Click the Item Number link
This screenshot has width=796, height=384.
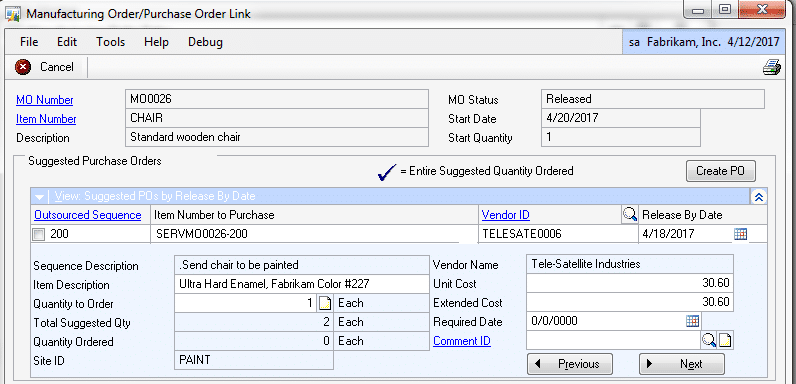pos(46,119)
